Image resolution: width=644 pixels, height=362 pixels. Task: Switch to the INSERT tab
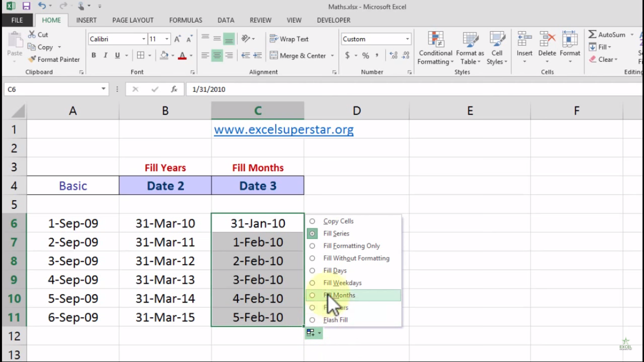coord(86,20)
